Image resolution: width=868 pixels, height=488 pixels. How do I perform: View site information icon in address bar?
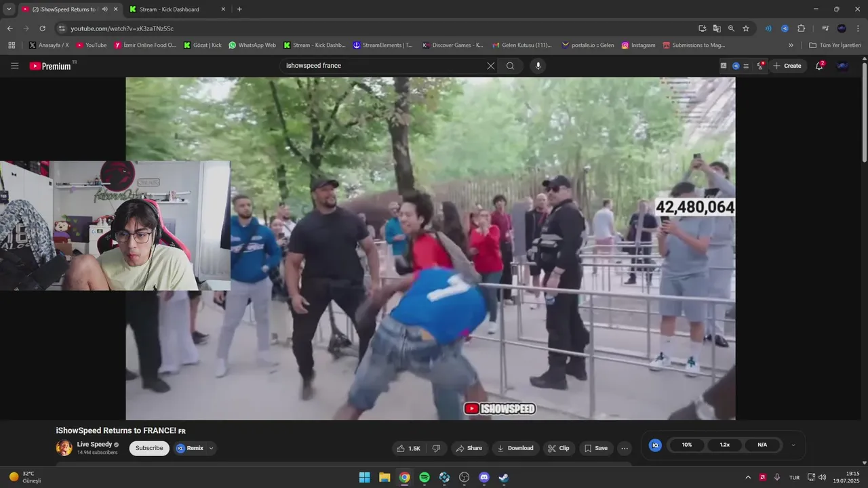[62, 28]
